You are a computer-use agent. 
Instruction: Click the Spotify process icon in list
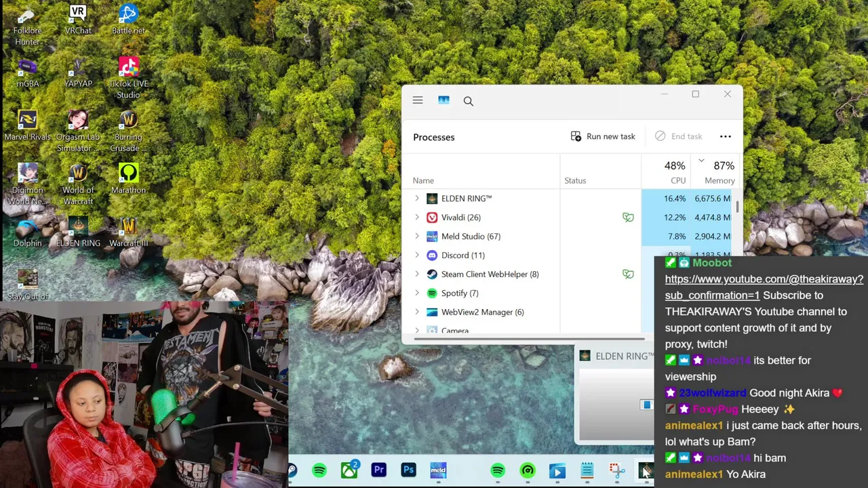(x=432, y=293)
